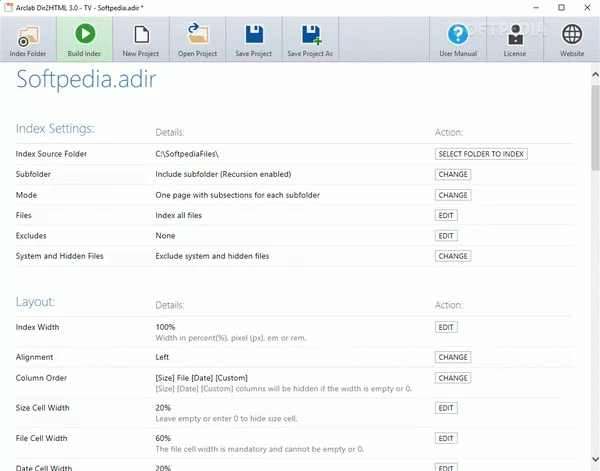The image size is (600, 471).
Task: Change the Column Order setting
Action: coord(452,378)
